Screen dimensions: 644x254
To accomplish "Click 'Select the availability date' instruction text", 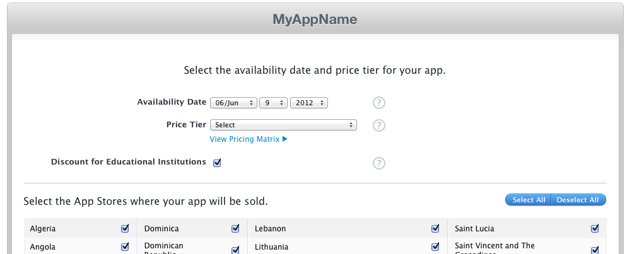I will [x=315, y=70].
